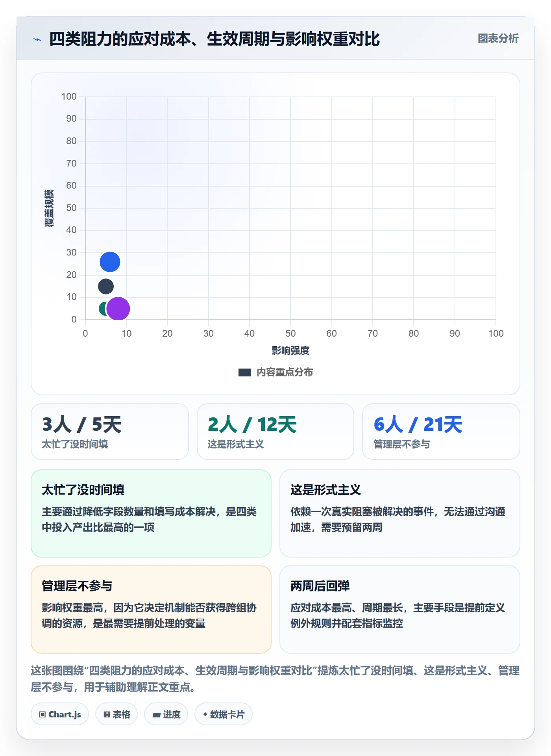Click the 表格 tag chip
This screenshot has height=756, width=551.
[x=116, y=714]
